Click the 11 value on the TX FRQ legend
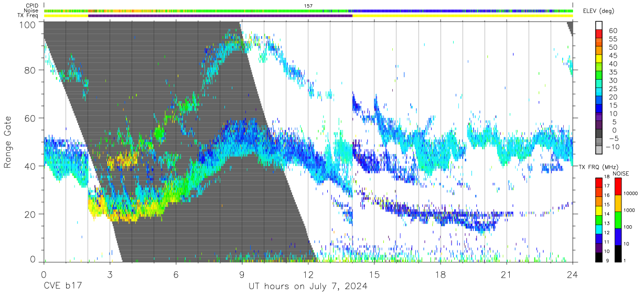The image size is (644, 297). [607, 242]
